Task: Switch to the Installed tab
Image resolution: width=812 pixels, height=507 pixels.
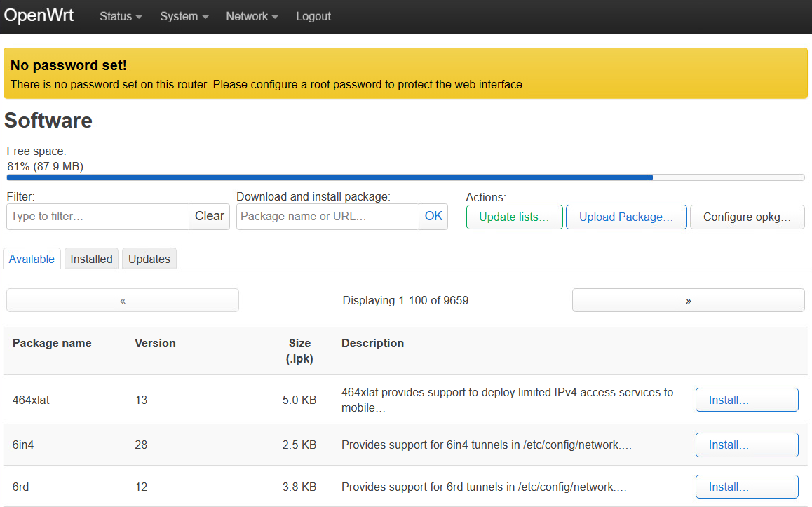Action: [x=91, y=259]
